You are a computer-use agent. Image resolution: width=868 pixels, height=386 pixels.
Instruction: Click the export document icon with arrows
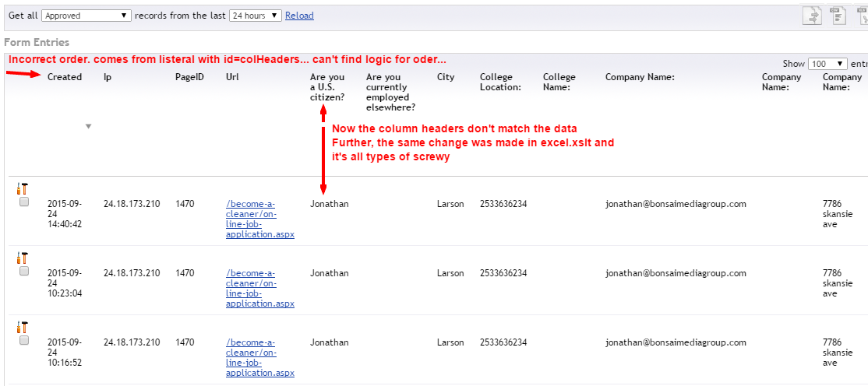click(x=812, y=16)
